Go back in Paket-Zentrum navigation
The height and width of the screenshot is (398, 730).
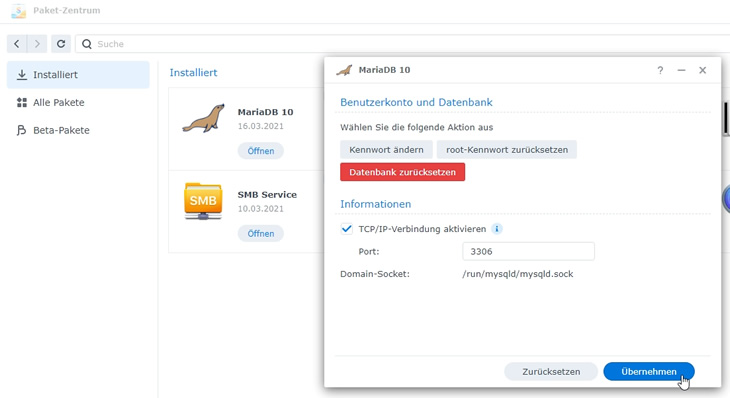[x=17, y=44]
